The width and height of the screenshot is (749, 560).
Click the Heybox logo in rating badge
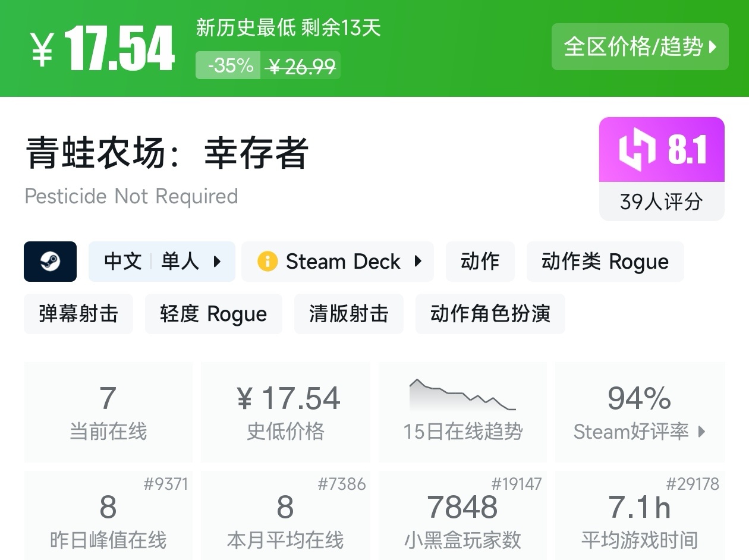637,149
